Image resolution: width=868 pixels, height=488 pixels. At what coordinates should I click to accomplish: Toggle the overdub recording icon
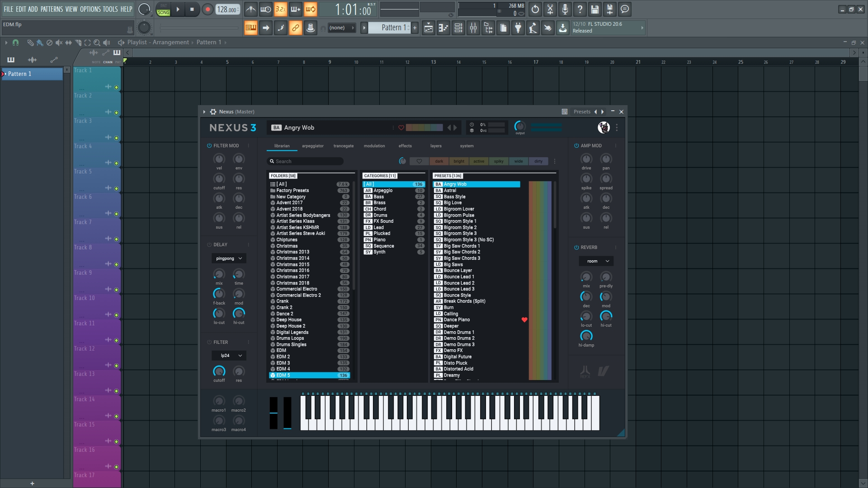(296, 9)
